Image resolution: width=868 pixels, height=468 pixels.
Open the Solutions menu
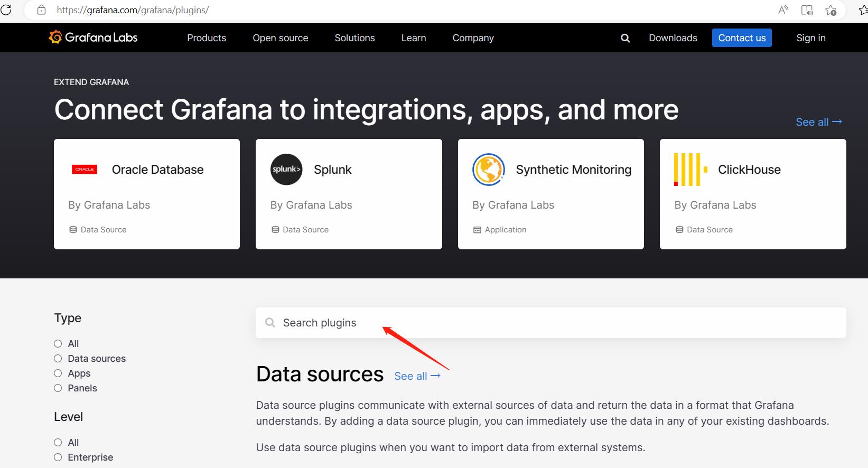coord(354,38)
